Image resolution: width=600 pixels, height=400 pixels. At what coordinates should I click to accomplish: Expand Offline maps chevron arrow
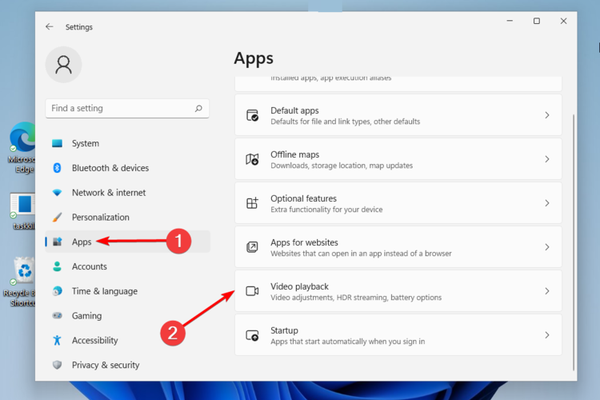pos(547,159)
